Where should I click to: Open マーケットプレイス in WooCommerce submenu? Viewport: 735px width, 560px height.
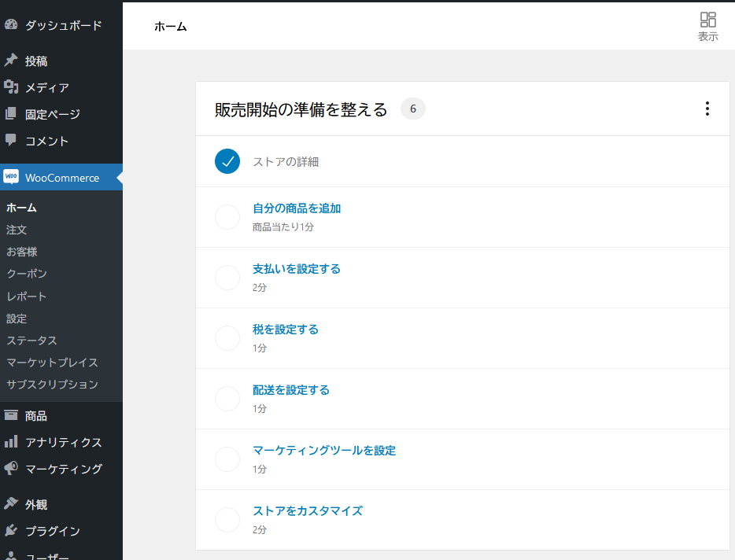(x=52, y=363)
